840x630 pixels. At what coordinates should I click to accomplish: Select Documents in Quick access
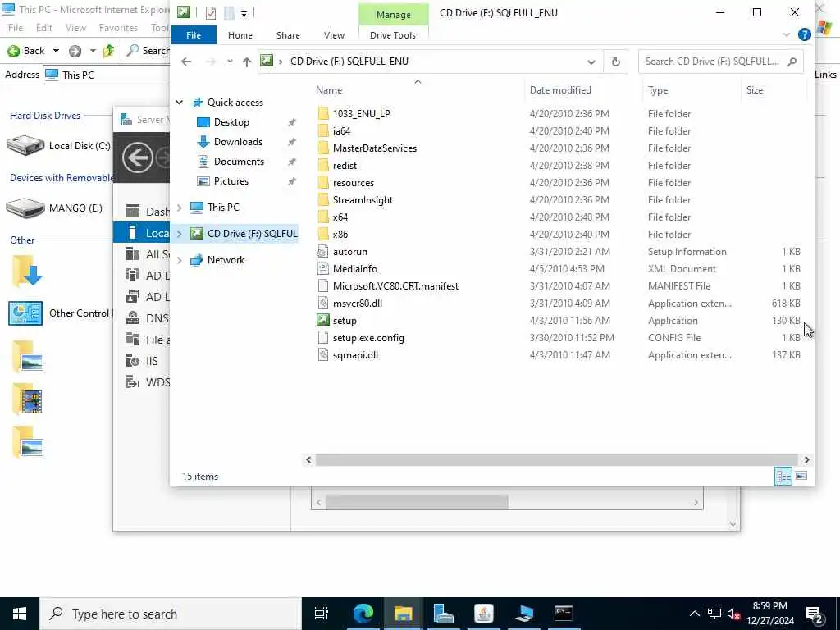[239, 162]
